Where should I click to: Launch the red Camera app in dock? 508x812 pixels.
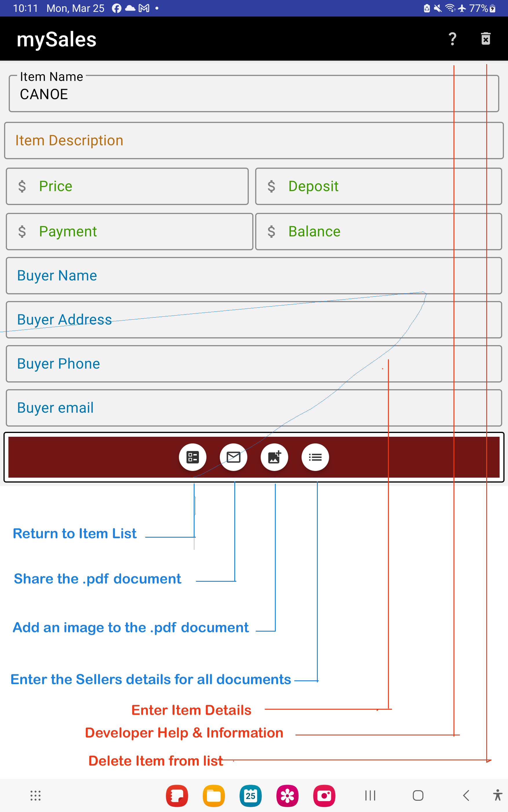(x=324, y=795)
